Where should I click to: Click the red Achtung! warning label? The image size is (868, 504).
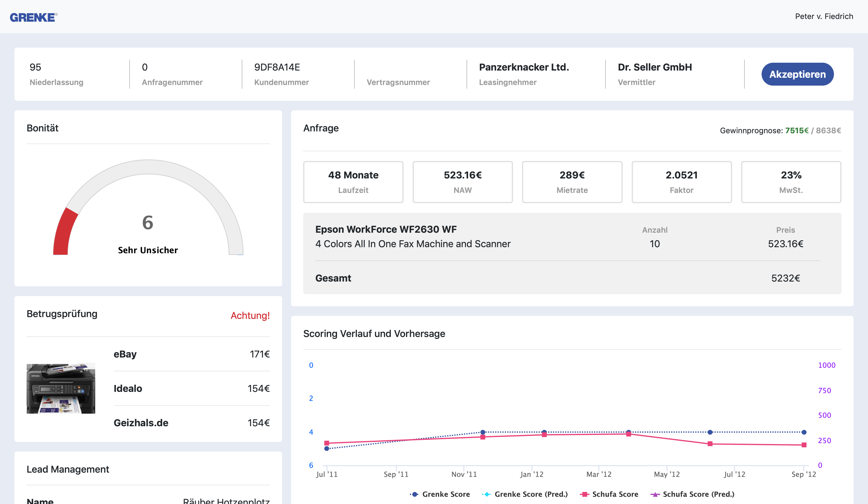(x=250, y=315)
